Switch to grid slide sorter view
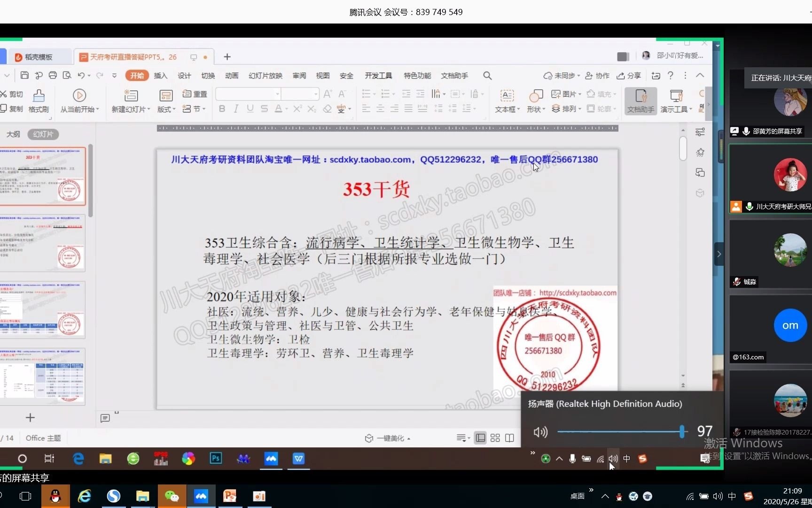Screen dimensions: 812x508 (495, 438)
